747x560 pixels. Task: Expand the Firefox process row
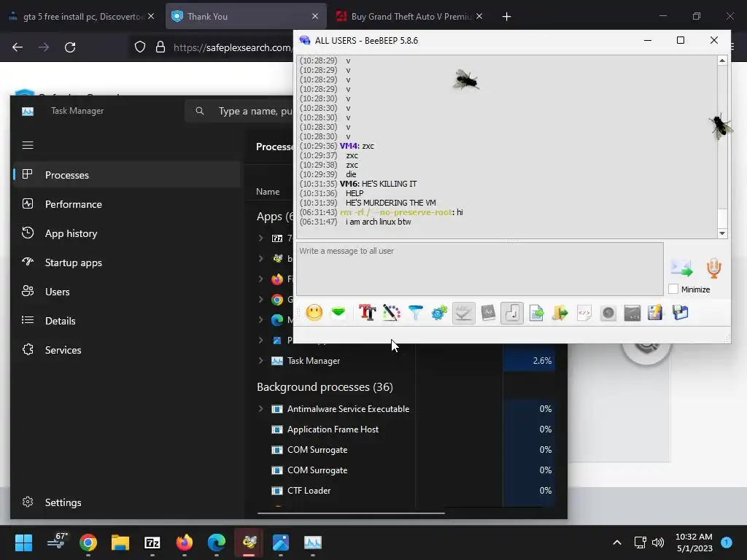[x=260, y=279]
